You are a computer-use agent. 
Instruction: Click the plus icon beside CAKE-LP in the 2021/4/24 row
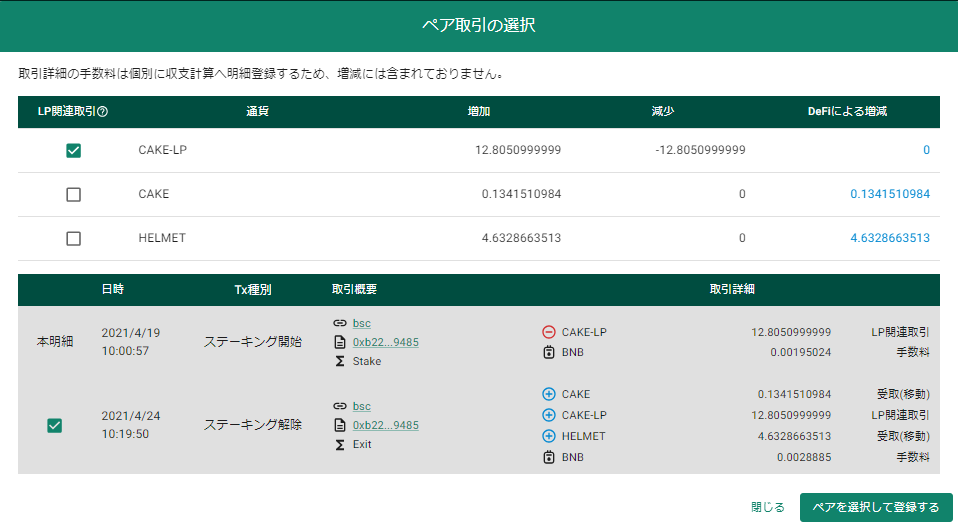(x=549, y=415)
